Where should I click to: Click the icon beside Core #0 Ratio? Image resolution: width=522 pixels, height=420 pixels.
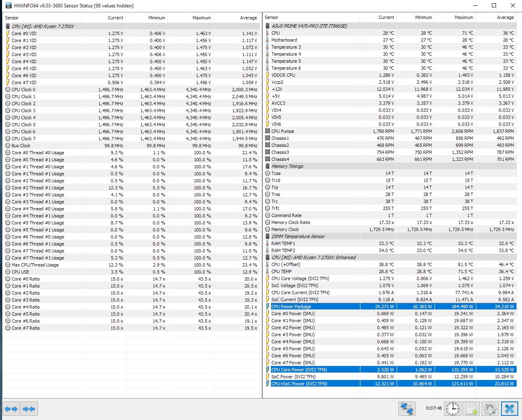coord(8,279)
